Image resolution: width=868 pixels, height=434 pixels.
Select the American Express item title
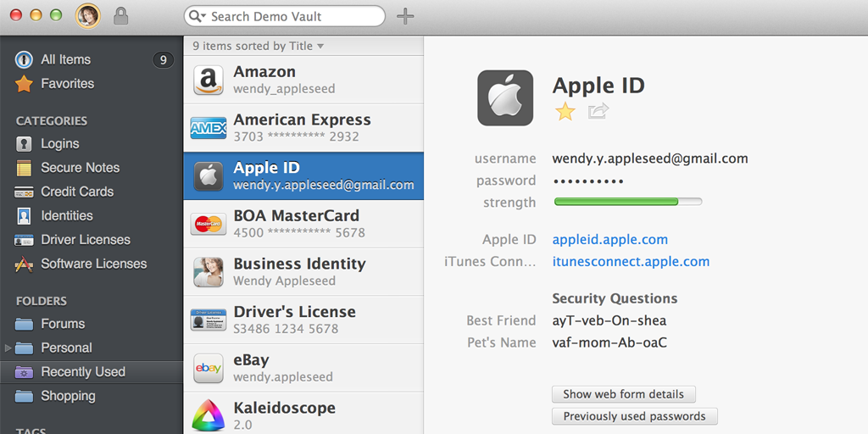click(x=303, y=120)
